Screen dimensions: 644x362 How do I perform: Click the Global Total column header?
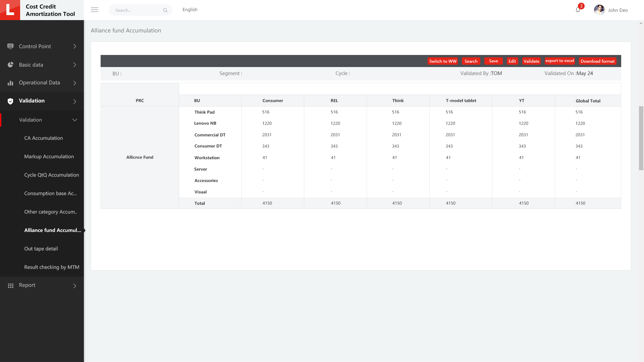pyautogui.click(x=588, y=101)
